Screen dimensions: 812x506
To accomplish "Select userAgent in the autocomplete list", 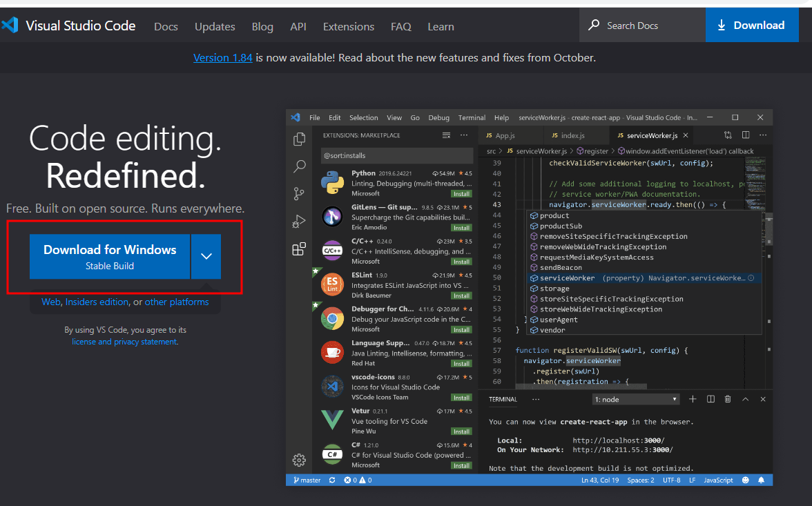I will pos(645,320).
